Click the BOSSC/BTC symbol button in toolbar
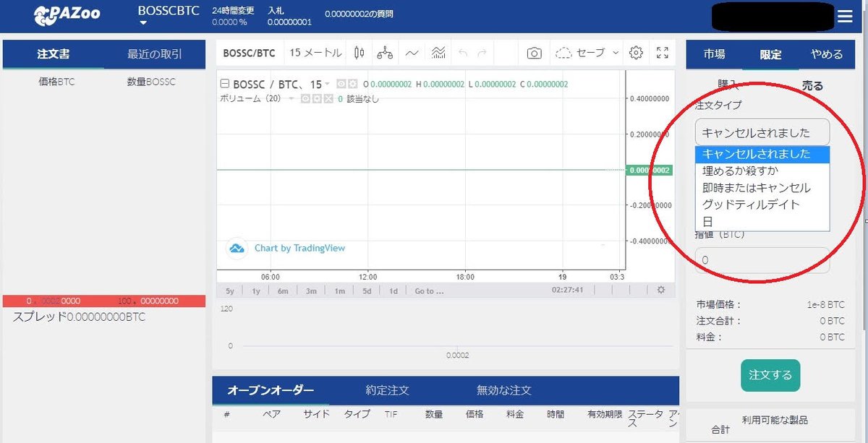This screenshot has width=868, height=443. [x=249, y=53]
